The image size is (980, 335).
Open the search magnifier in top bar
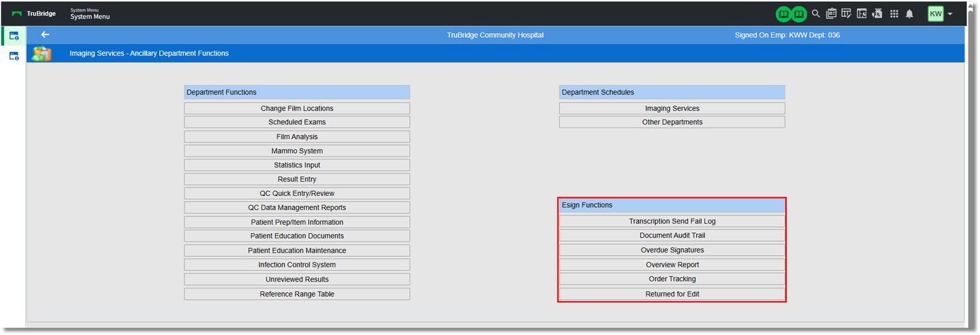(816, 14)
